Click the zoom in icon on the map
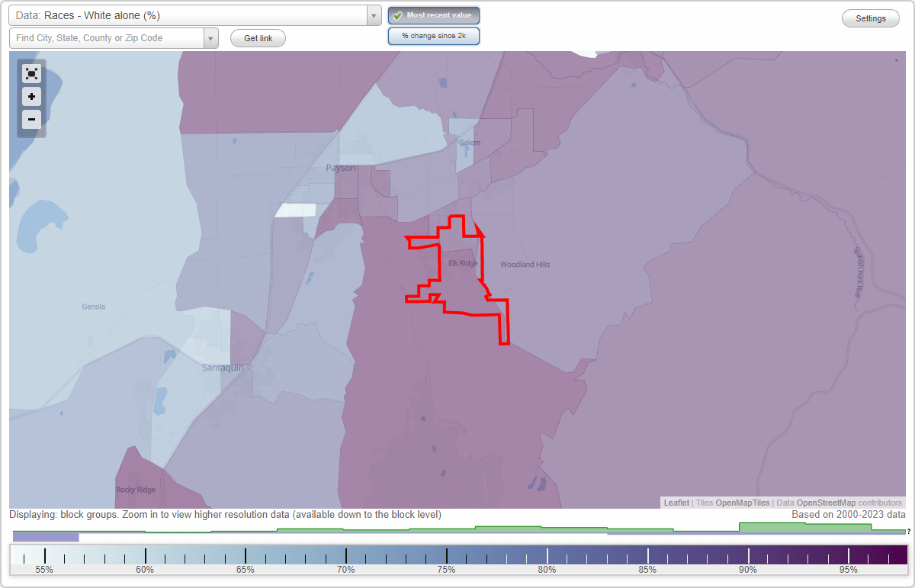915x588 pixels. [31, 97]
